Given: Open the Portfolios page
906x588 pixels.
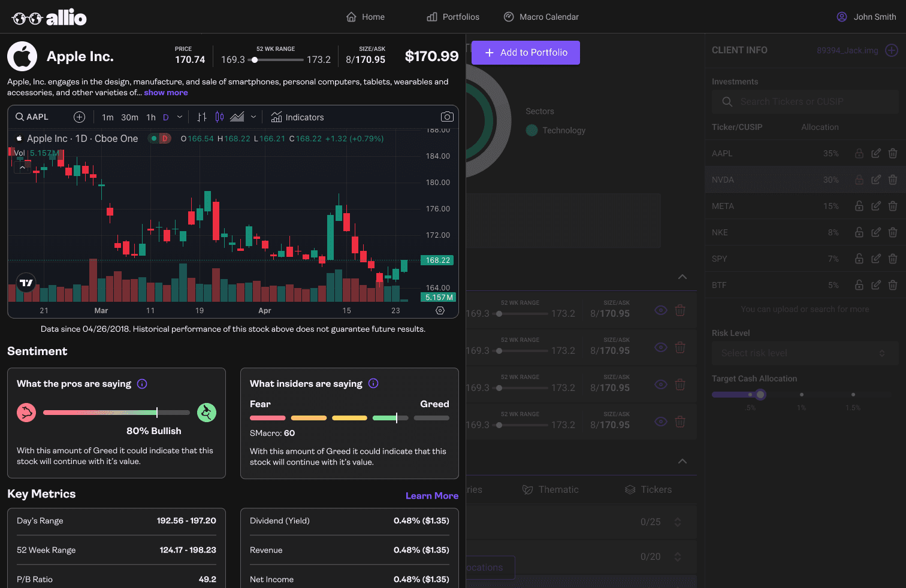Looking at the screenshot, I should [453, 17].
